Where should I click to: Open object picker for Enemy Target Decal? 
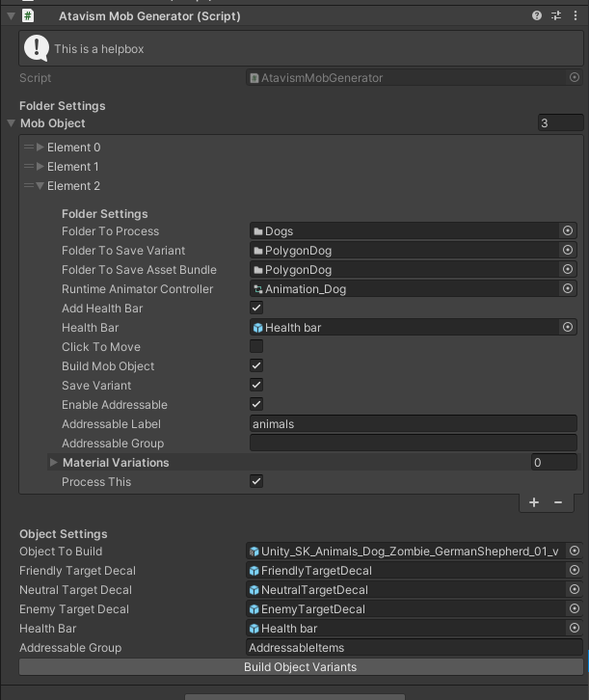[x=575, y=609]
